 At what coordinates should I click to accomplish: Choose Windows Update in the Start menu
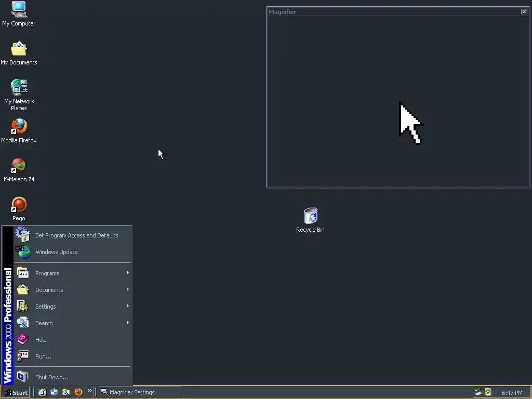(x=72, y=252)
